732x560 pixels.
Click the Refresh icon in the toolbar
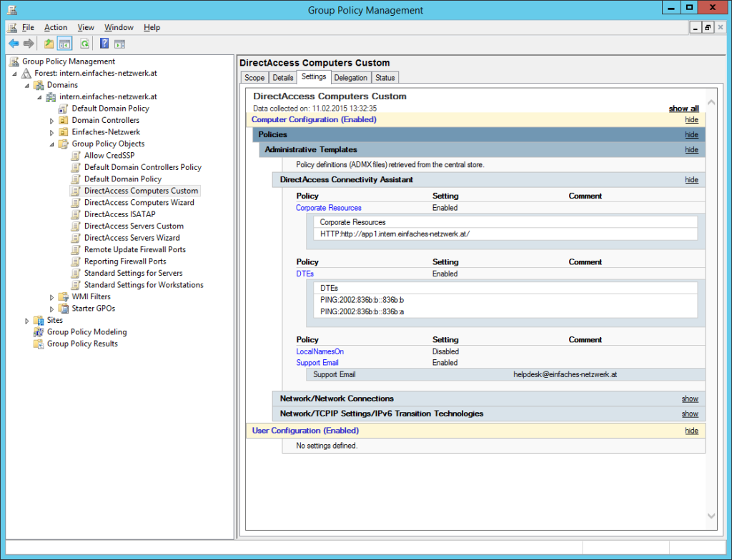84,44
